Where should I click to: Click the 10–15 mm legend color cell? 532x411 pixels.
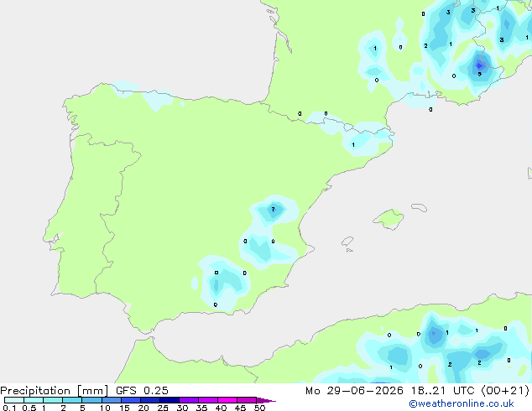pyautogui.click(x=111, y=400)
